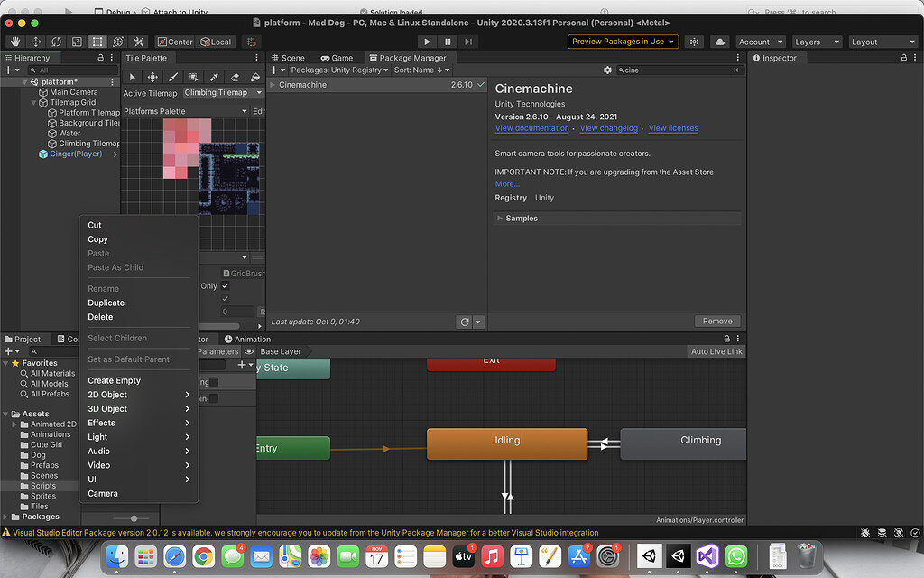Open the Active Tilemap dropdown
Image resolution: width=924 pixels, height=578 pixels.
point(223,92)
